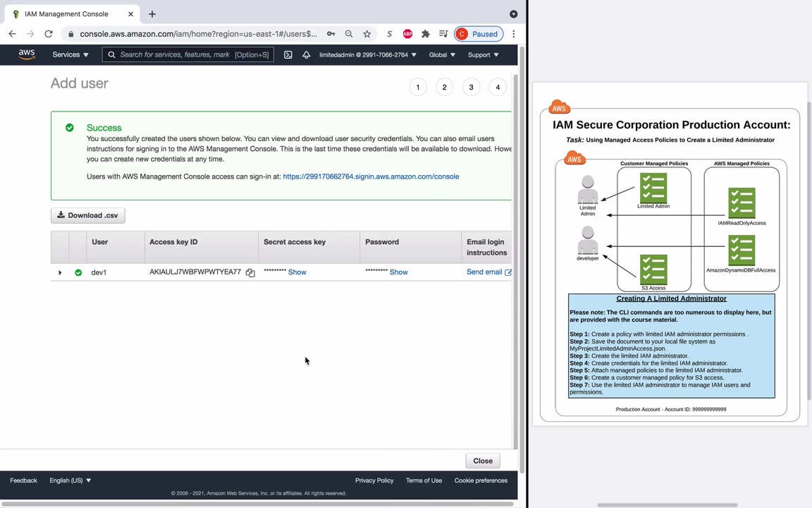Bookmark this page with the star icon
This screenshot has height=508, width=812.
coord(367,34)
